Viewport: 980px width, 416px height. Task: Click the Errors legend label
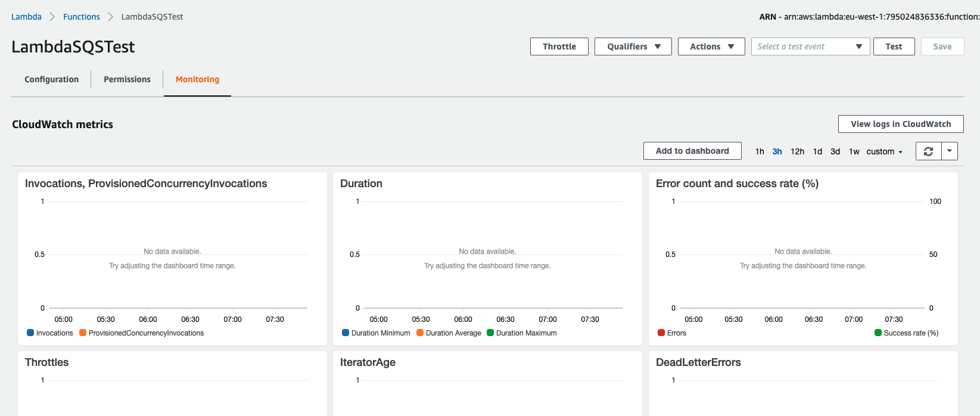[677, 333]
